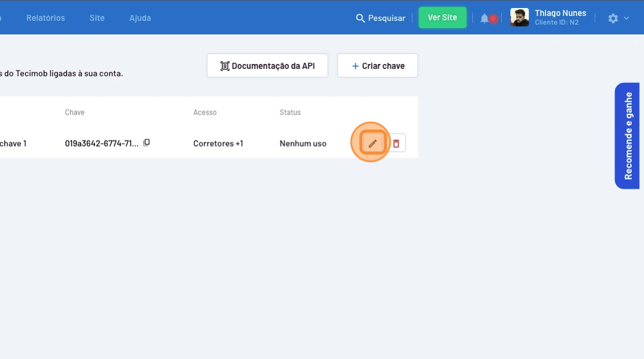Edit the API key with the pencil icon

[372, 143]
